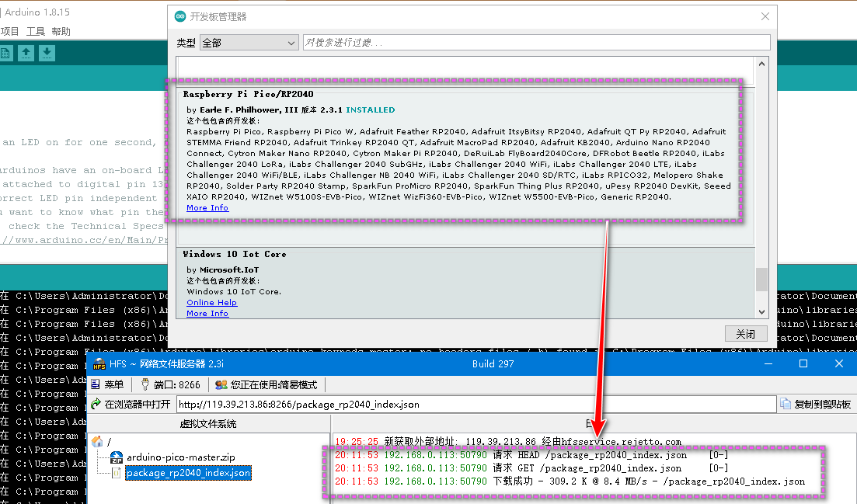Click the 19:25:25 log line in HFS
The width and height of the screenshot is (857, 504).
(x=508, y=441)
